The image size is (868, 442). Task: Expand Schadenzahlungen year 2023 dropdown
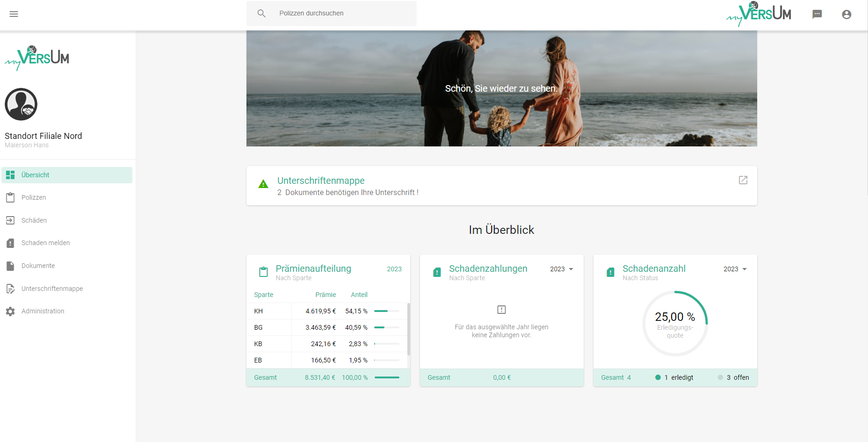[x=562, y=269]
